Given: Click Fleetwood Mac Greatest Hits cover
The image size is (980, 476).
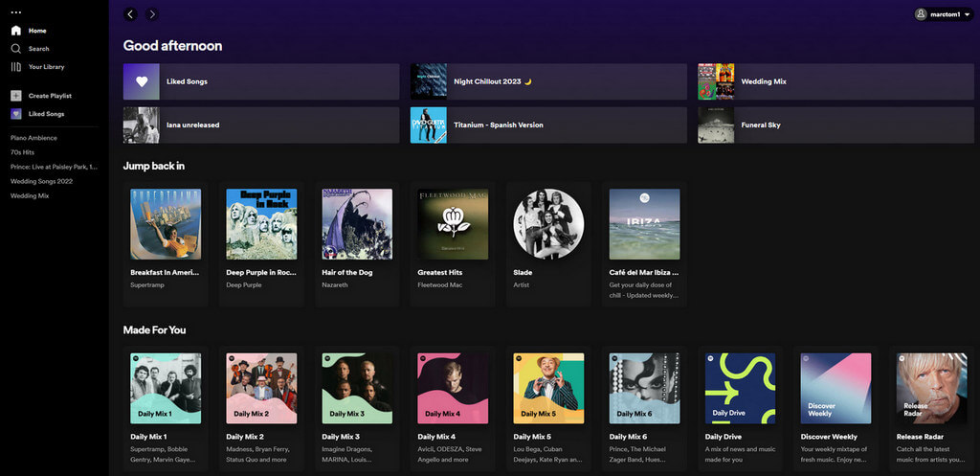Looking at the screenshot, I should pos(453,224).
